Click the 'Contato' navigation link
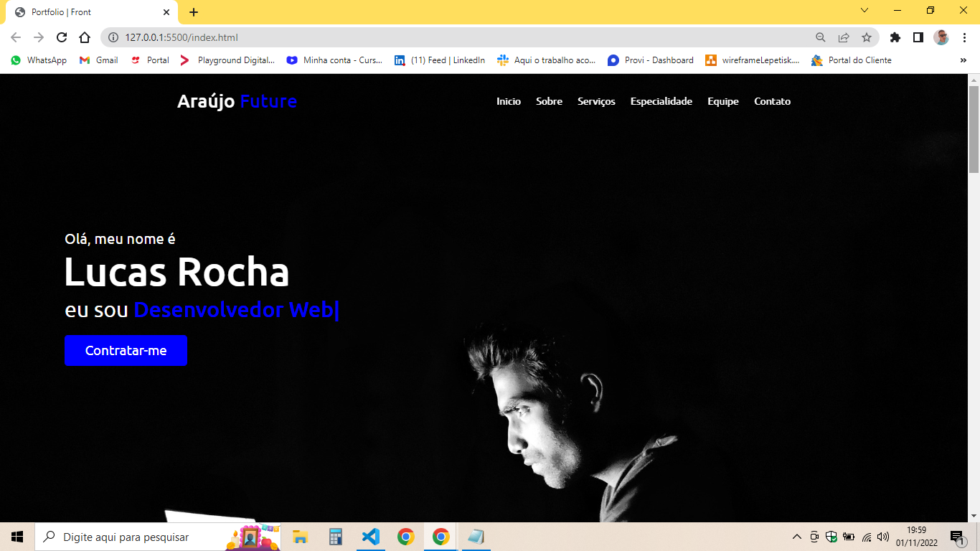 click(772, 101)
